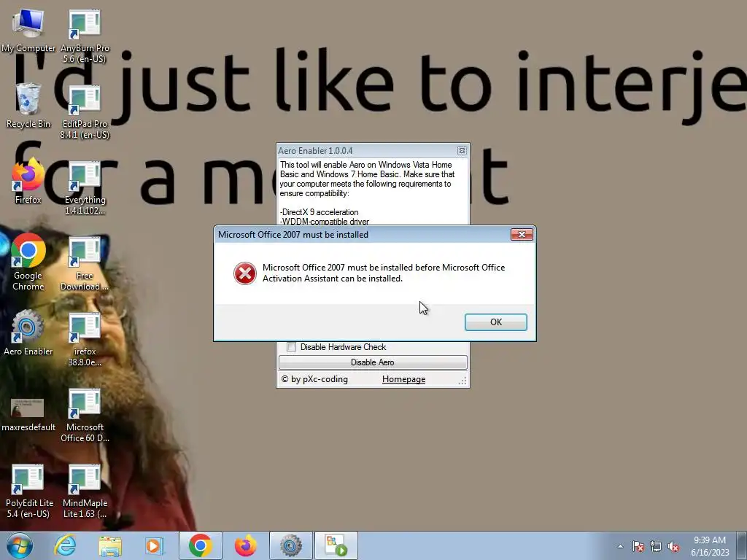This screenshot has width=747, height=560.
Task: Close the Aero Enabler window
Action: tap(462, 150)
